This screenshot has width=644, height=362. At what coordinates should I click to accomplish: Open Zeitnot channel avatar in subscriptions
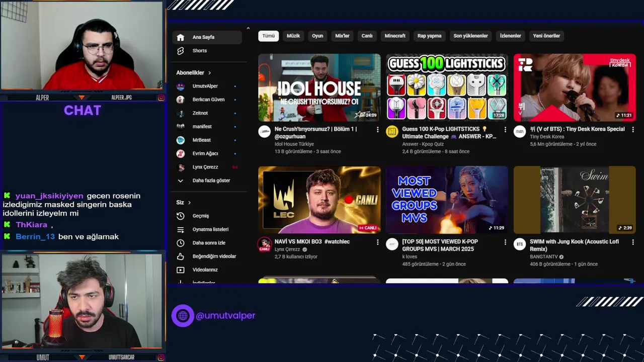[181, 113]
